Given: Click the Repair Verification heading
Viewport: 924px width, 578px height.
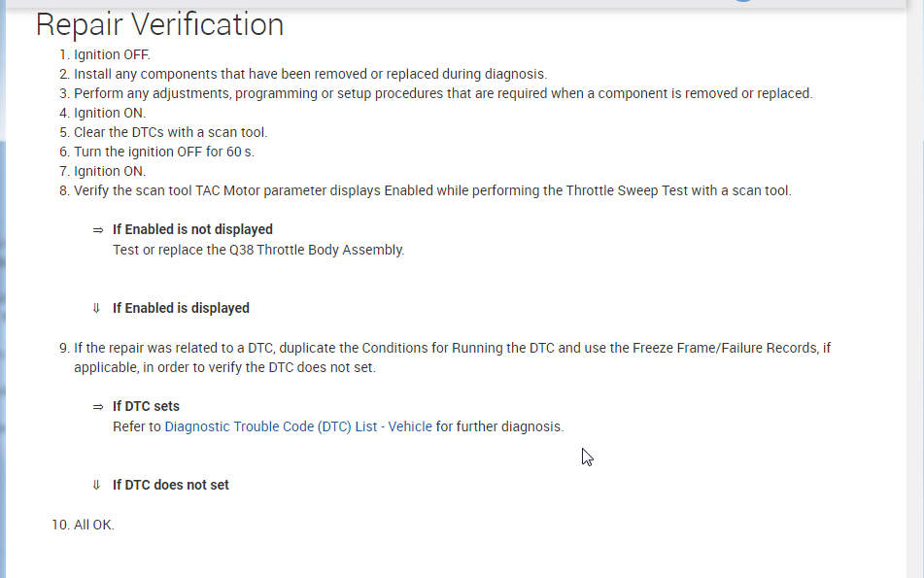Looking at the screenshot, I should point(160,24).
